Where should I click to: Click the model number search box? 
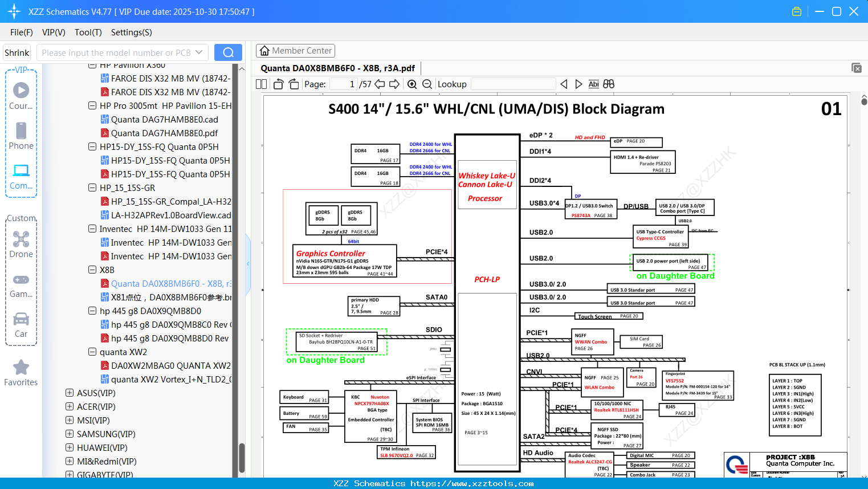[116, 52]
